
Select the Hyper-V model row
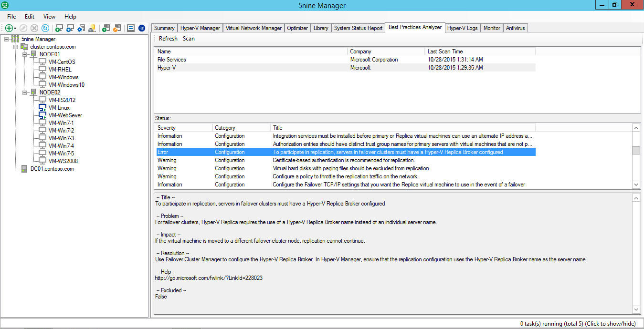(345, 68)
